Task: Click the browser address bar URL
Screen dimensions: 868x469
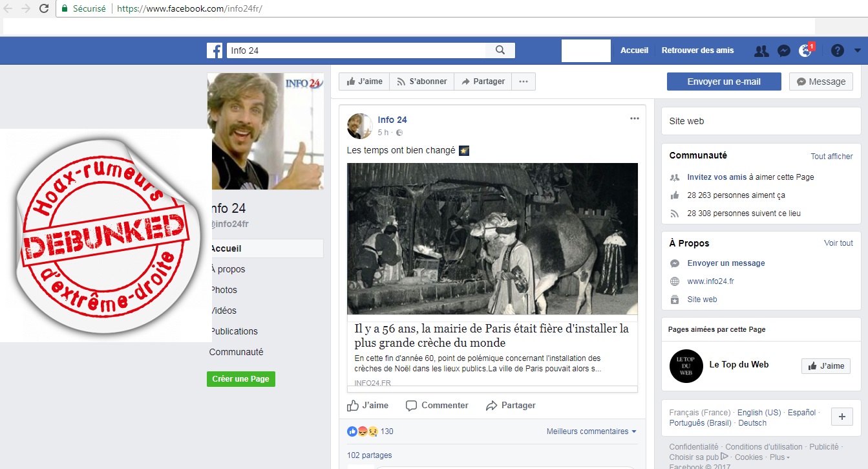Action: point(189,9)
